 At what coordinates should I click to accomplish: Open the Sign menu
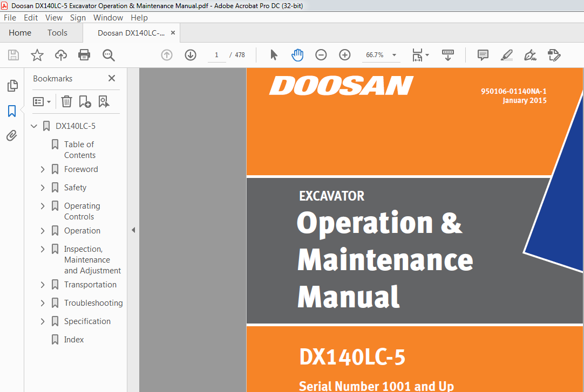[78, 17]
